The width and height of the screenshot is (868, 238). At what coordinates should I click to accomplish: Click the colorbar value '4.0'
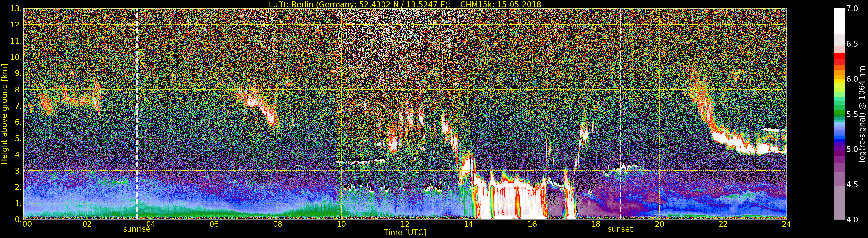pos(852,220)
